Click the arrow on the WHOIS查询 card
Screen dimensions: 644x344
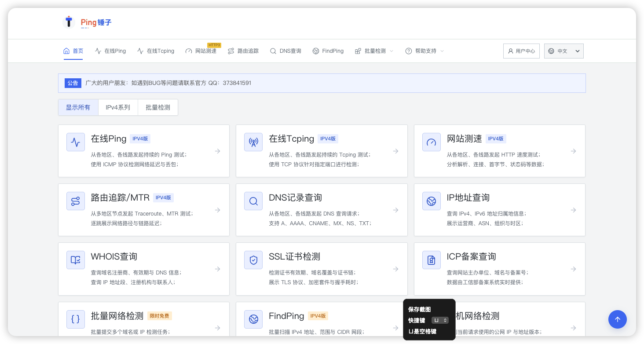(218, 269)
